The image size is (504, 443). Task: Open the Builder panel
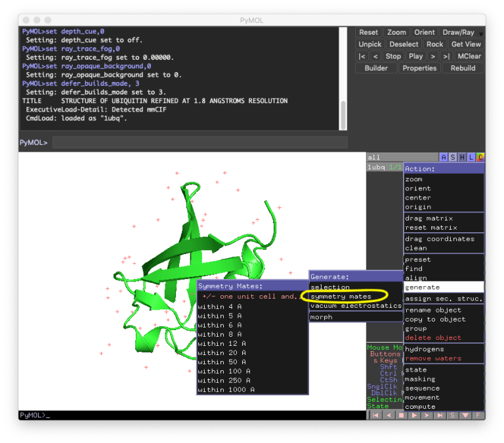pos(376,68)
